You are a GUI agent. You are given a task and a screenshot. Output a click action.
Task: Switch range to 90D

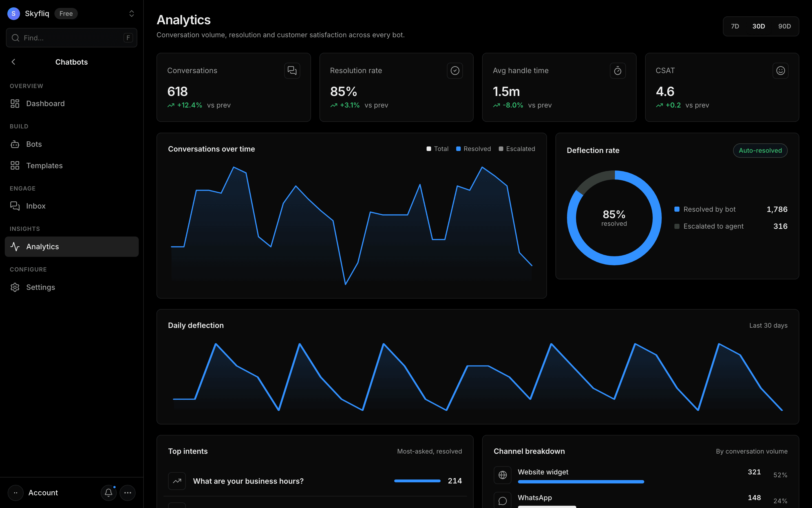pyautogui.click(x=784, y=26)
